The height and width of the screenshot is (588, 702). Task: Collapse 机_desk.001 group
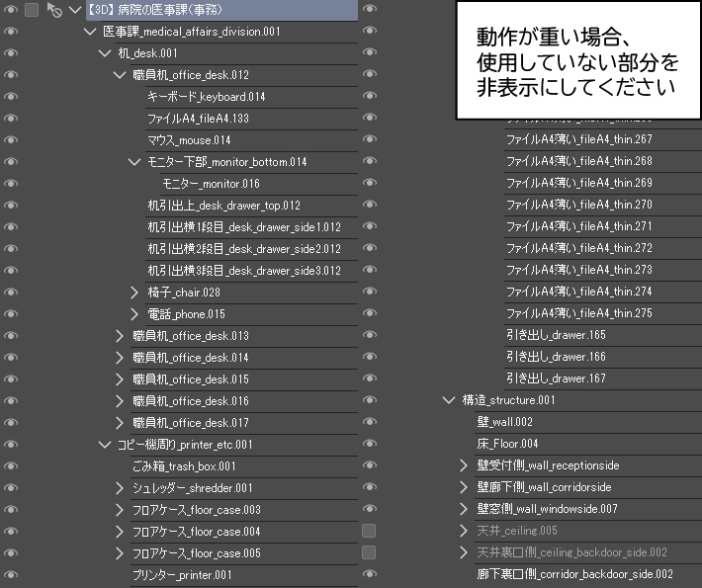(x=105, y=53)
